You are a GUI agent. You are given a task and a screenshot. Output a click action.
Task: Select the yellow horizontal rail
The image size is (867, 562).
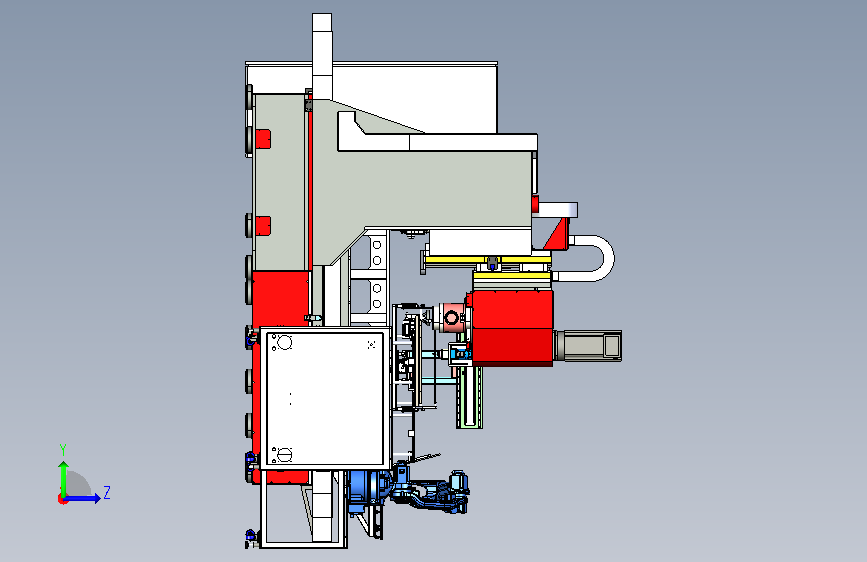pyautogui.click(x=487, y=258)
